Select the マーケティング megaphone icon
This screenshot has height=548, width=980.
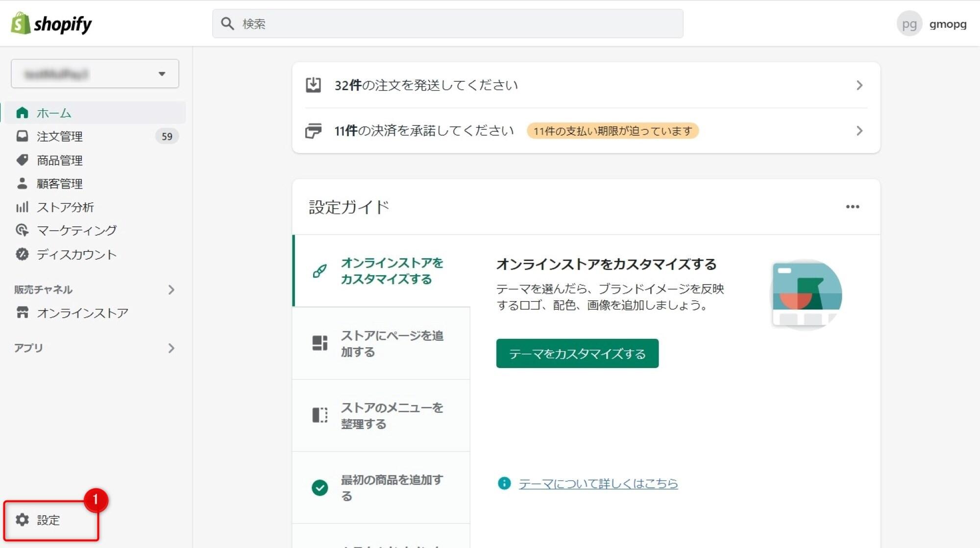point(23,230)
